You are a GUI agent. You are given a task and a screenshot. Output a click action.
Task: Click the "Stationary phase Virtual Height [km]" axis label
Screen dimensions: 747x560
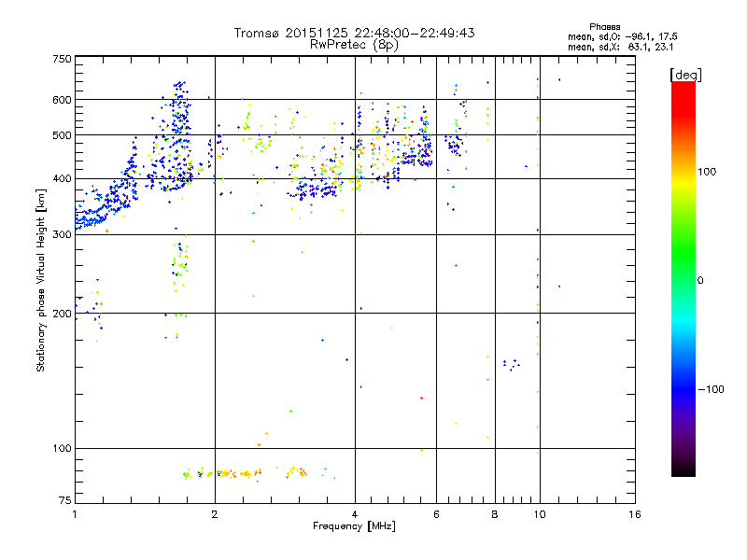tap(41, 281)
